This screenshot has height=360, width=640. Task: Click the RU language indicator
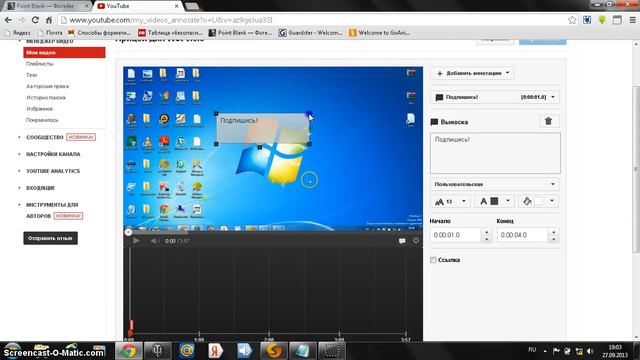532,350
